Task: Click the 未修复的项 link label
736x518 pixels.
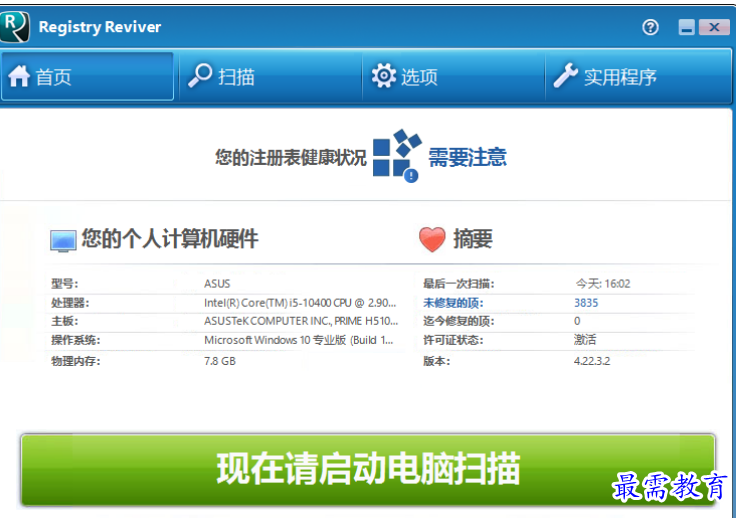Action: pos(453,303)
